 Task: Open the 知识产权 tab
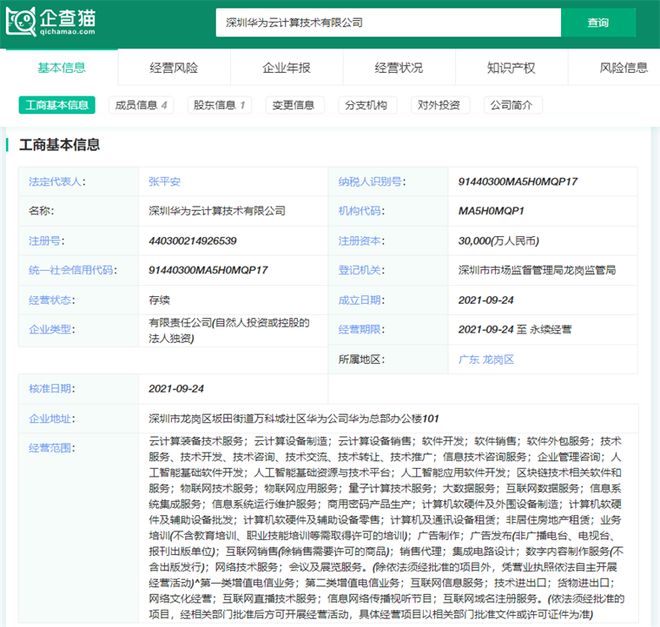(511, 68)
